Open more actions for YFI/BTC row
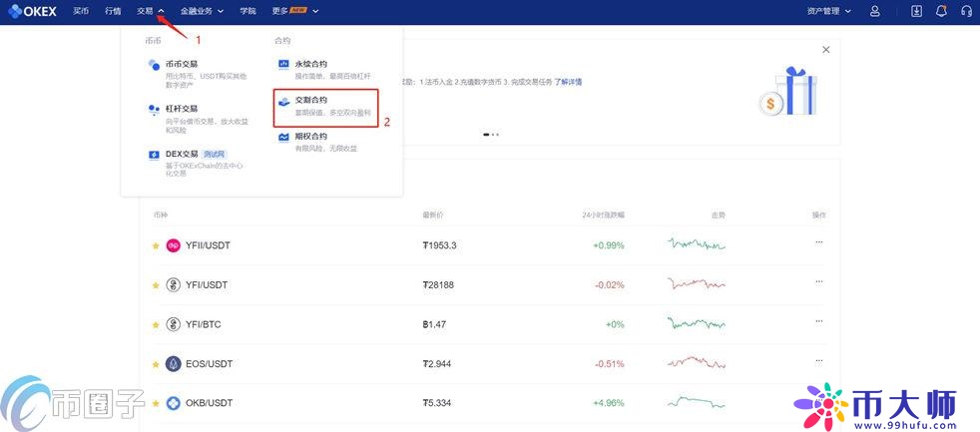Image resolution: width=980 pixels, height=432 pixels. [818, 320]
